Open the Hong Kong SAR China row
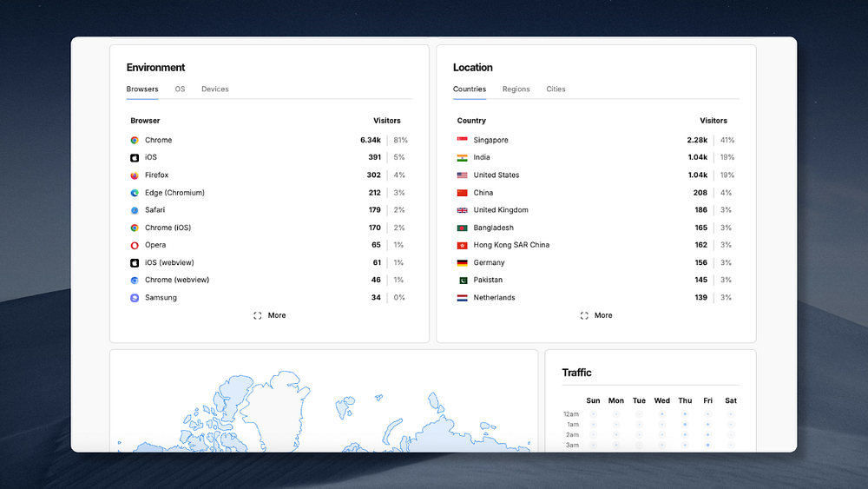The height and width of the screenshot is (489, 868). pyautogui.click(x=596, y=245)
